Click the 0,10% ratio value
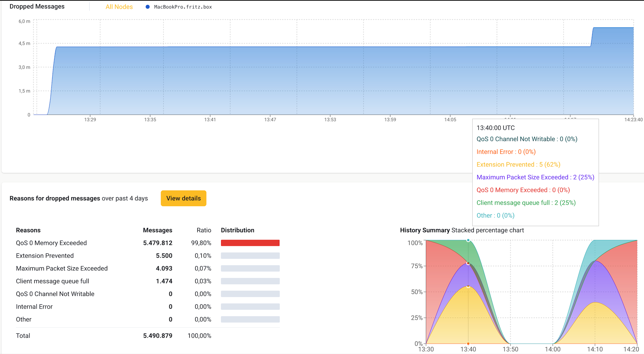The width and height of the screenshot is (644, 354). (x=203, y=256)
